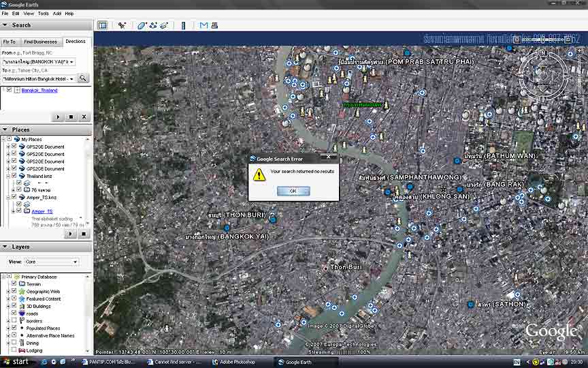Click Internet Explorer quick launch icon
Screen dimensions: 588x368
(x=44, y=362)
